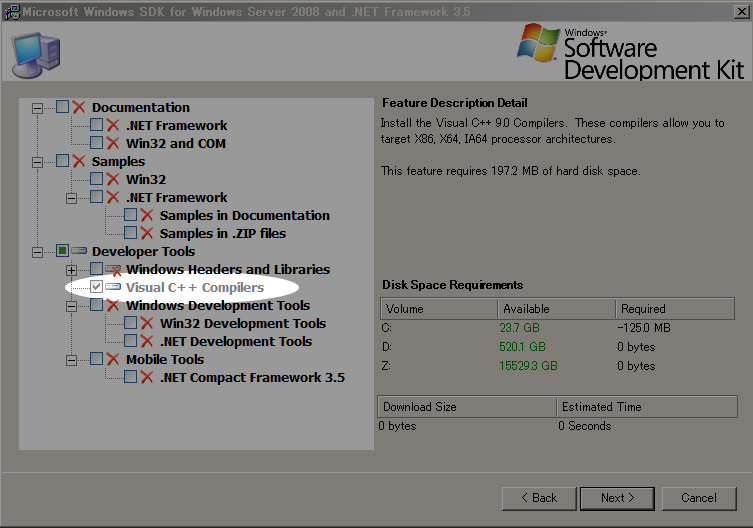Click the red X icon beside Win32 and COM

coord(113,143)
